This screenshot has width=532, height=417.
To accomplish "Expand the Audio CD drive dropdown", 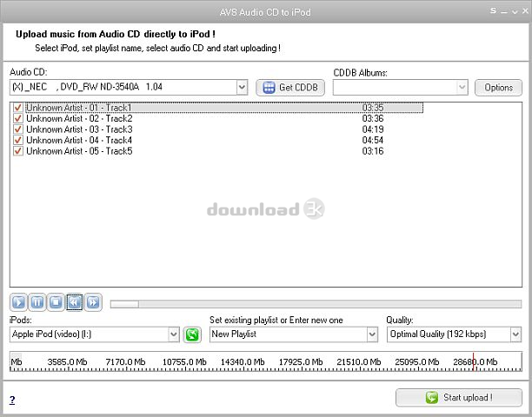I will click(242, 87).
